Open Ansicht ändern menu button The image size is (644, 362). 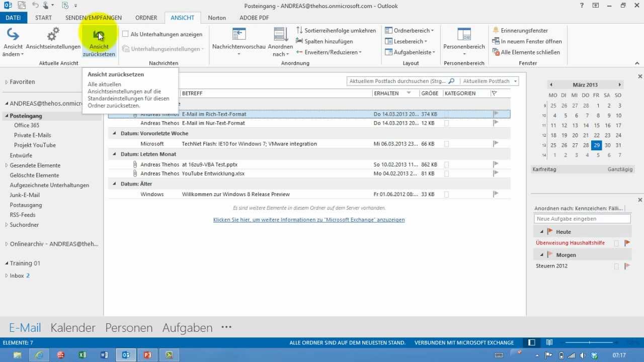(13, 43)
